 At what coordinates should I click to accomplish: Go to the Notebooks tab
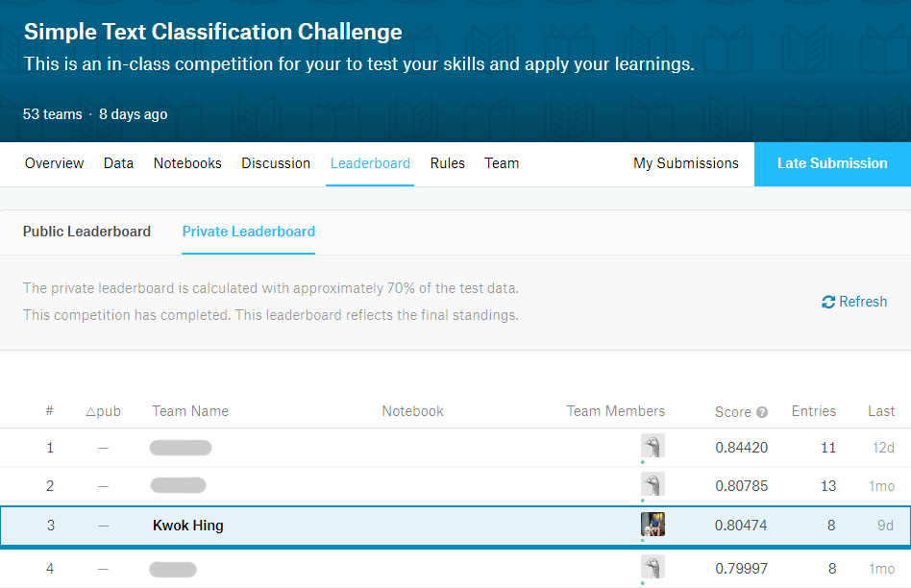coord(187,163)
